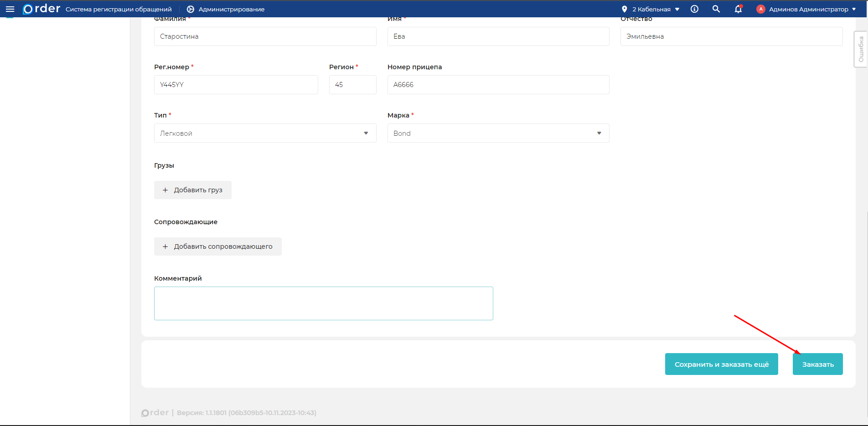Image resolution: width=868 pixels, height=426 pixels.
Task: Open the hamburger navigation menu
Action: tap(10, 9)
